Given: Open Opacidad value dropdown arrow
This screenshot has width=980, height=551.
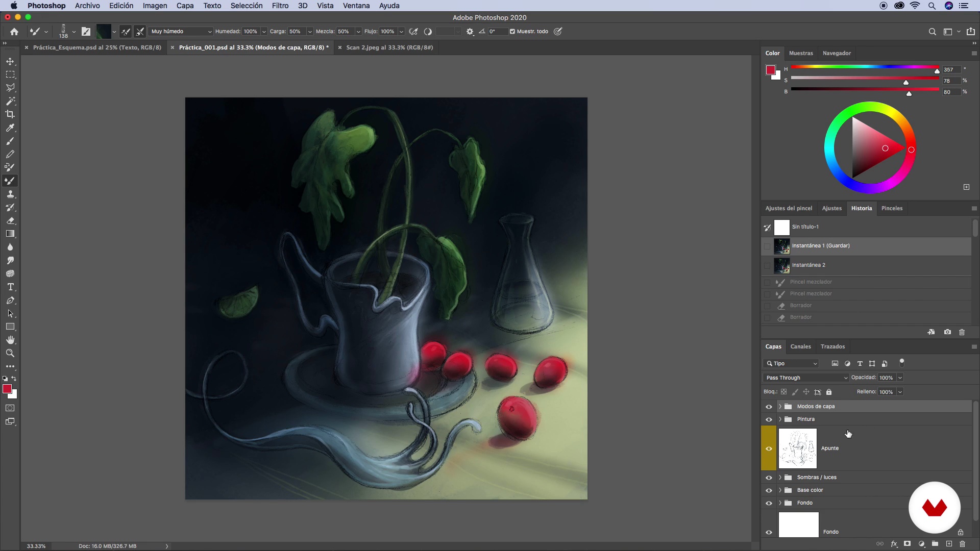Looking at the screenshot, I should point(900,378).
